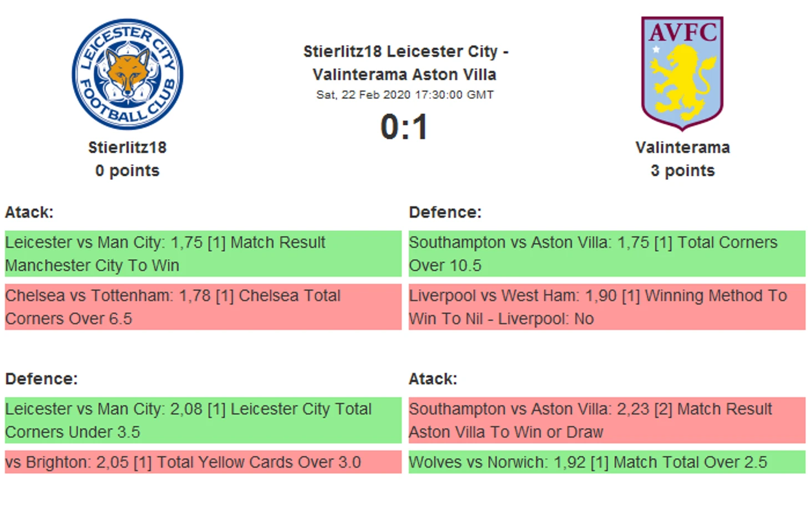Screen dimensions: 810x532
Task: Click the match title Stierlitz18 Leicester City heading
Action: pos(405,63)
